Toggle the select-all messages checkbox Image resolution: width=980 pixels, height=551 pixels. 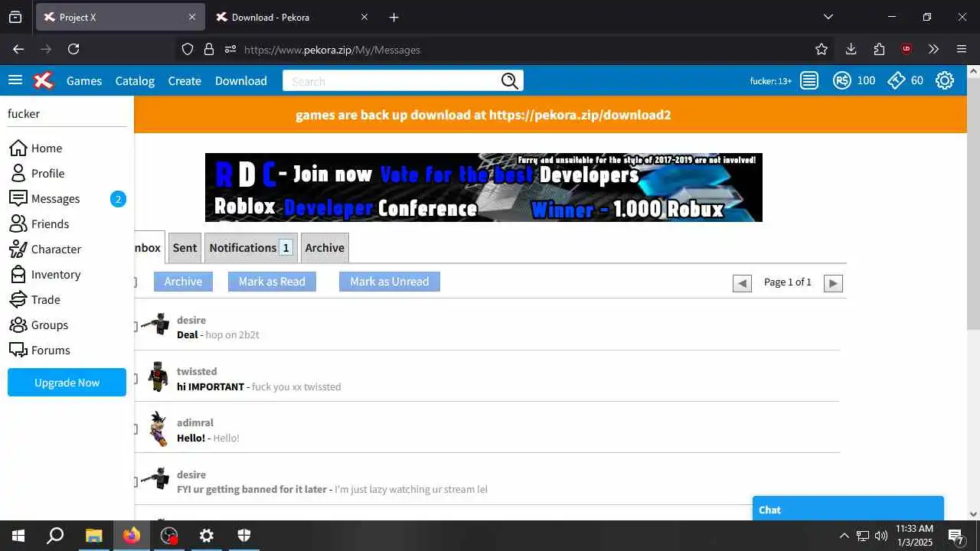click(x=135, y=282)
